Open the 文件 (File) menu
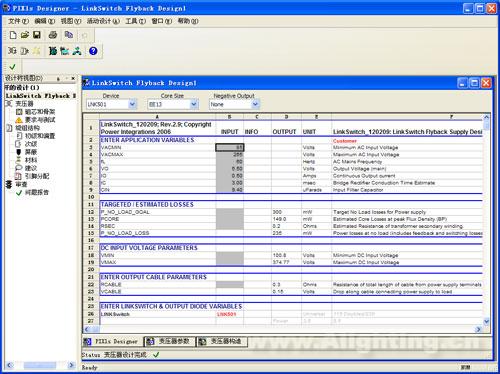This screenshot has height=374, width=500. (18, 21)
